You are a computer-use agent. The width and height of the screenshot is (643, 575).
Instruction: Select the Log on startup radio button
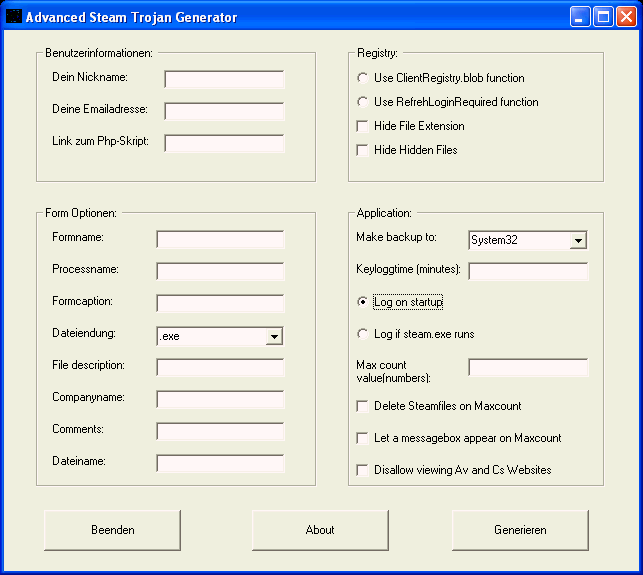(362, 302)
